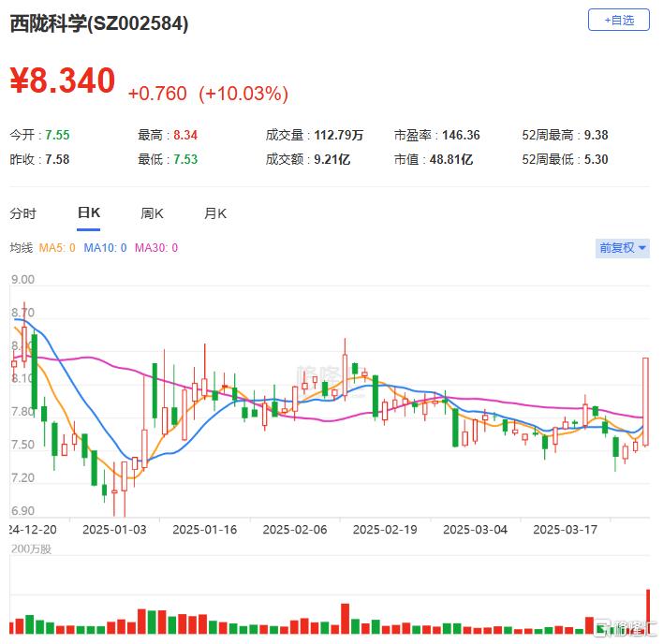
Task: Click the 52周最低 value 5.30
Action: (x=596, y=159)
